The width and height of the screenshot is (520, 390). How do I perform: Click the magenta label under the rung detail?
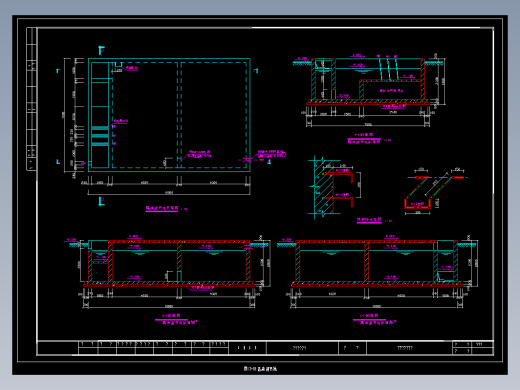369,220
